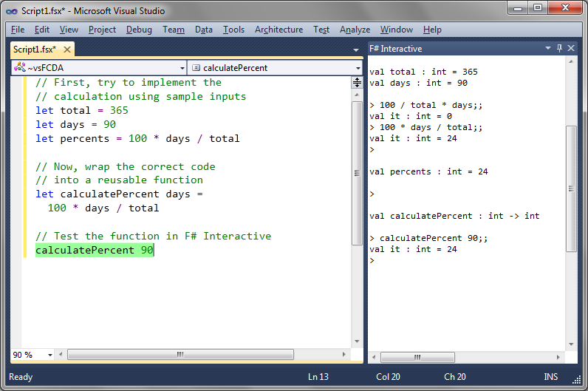Click the 'Ch 20' status bar entry
Viewport: 588px width, 391px height.
point(455,377)
